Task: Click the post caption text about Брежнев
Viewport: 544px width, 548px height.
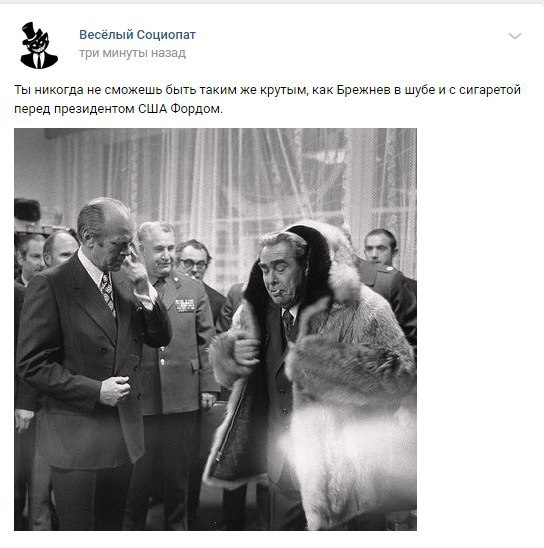Action: tap(267, 99)
